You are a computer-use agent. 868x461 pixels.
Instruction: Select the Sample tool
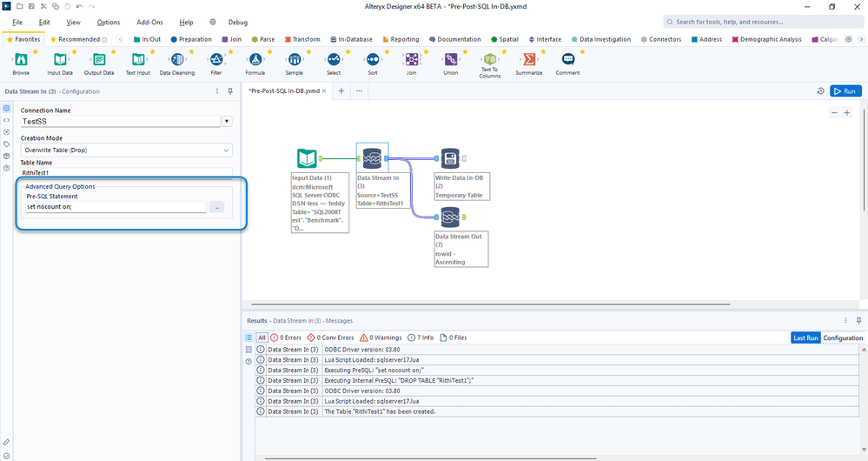tap(295, 60)
